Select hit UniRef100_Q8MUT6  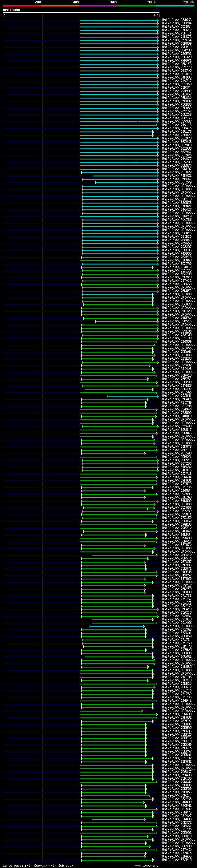point(177,447)
